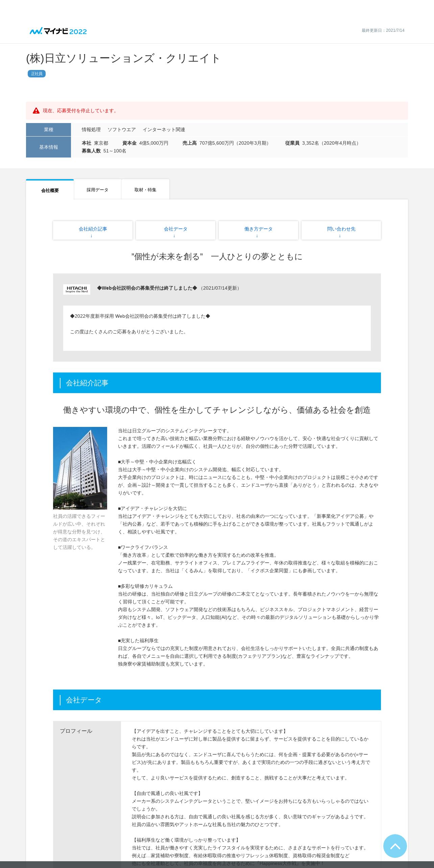Jump to 働き方データ section
This screenshot has height=868, width=434.
258,231
